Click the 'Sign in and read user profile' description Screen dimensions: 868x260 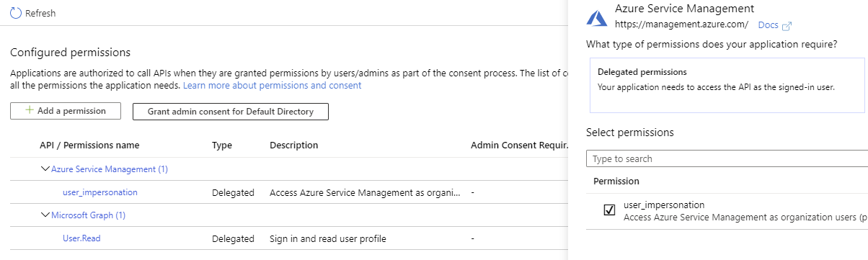(328, 238)
